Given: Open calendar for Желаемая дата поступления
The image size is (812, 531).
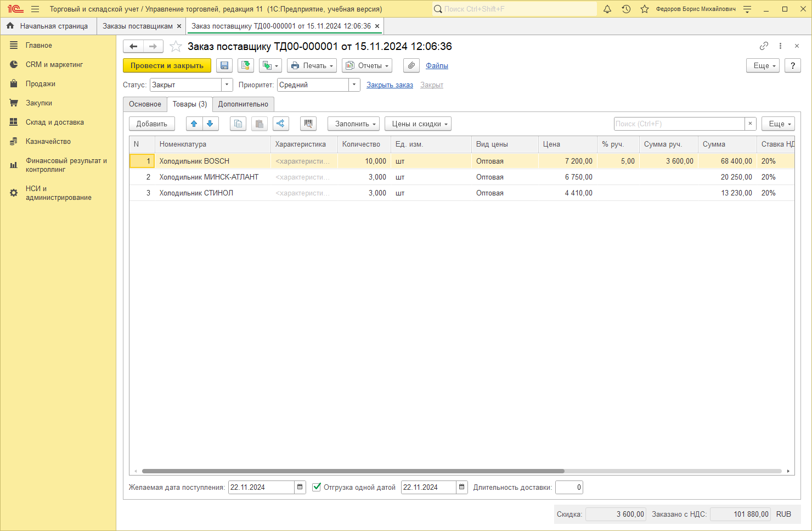Looking at the screenshot, I should [x=300, y=488].
